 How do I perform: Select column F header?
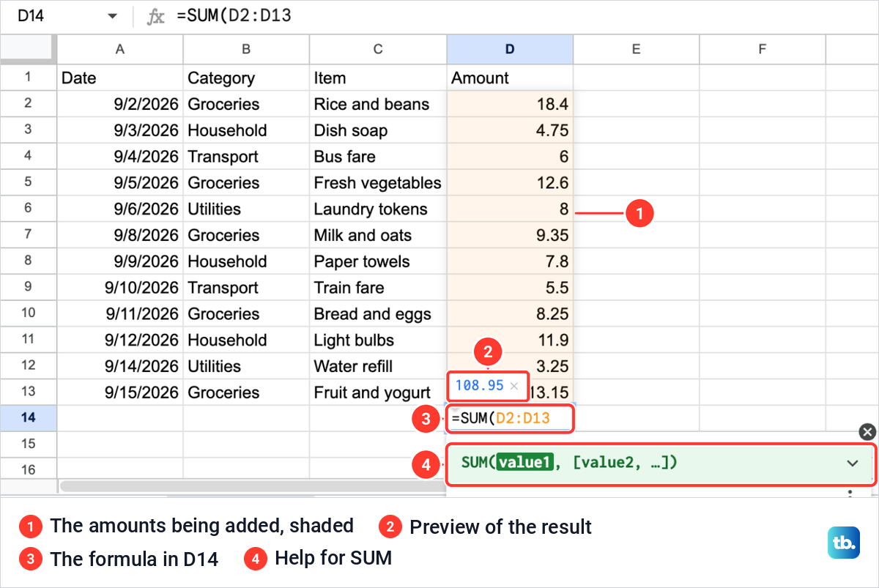762,49
